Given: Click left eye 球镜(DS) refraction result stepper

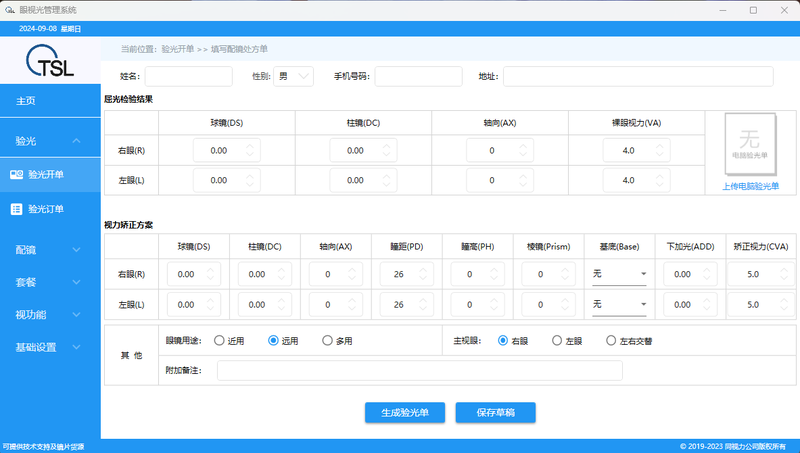Looking at the screenshot, I should tap(227, 180).
